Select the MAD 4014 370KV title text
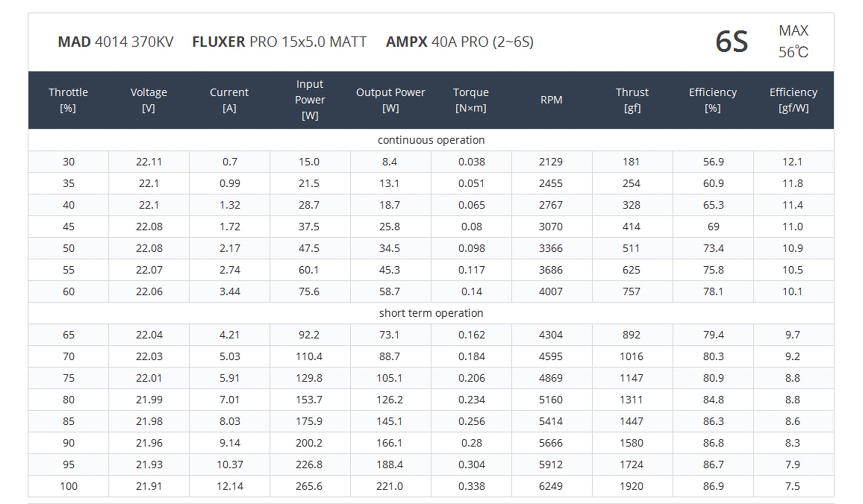 (116, 42)
